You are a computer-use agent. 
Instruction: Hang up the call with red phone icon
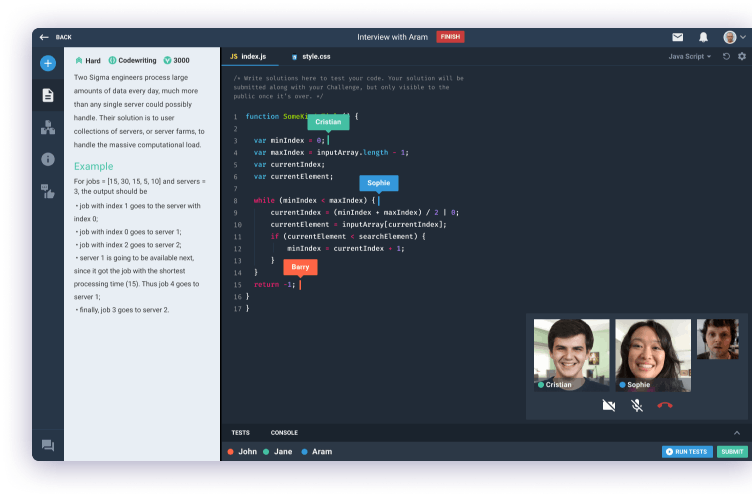coord(665,406)
